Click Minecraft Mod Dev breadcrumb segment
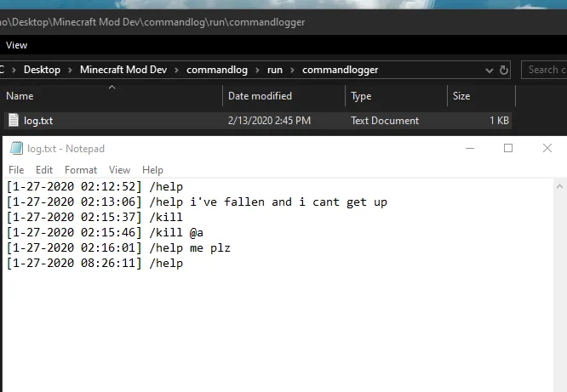The width and height of the screenshot is (567, 392). coord(123,70)
